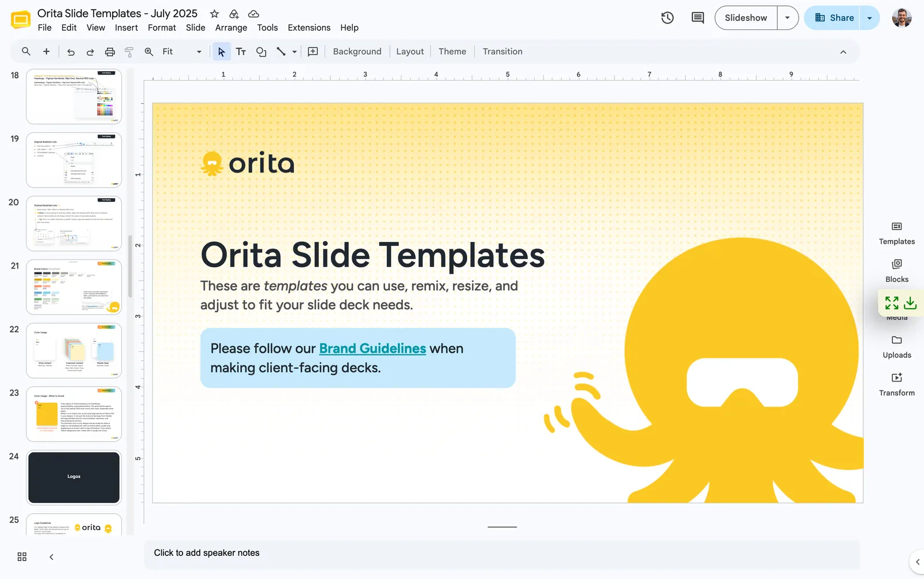Start the Slideshow
This screenshot has height=579, width=924.
[746, 18]
